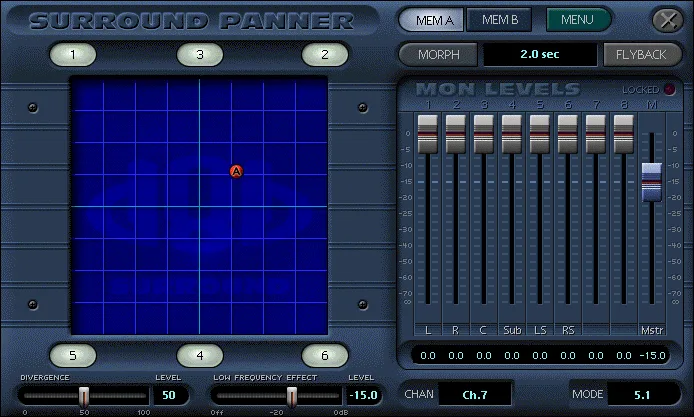Select speaker output 2 button
The height and width of the screenshot is (417, 694).
[x=325, y=54]
